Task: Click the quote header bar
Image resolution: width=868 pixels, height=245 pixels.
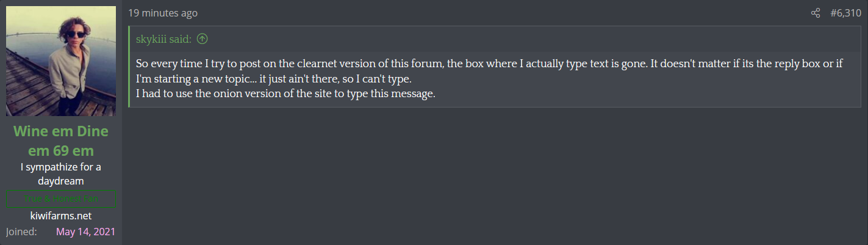Action: click(x=495, y=39)
